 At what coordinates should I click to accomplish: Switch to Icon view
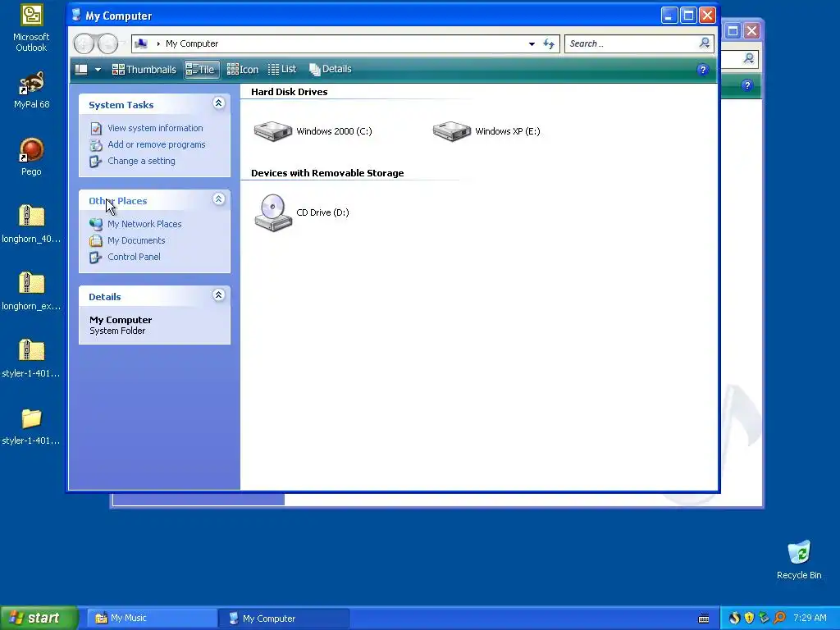pos(243,70)
